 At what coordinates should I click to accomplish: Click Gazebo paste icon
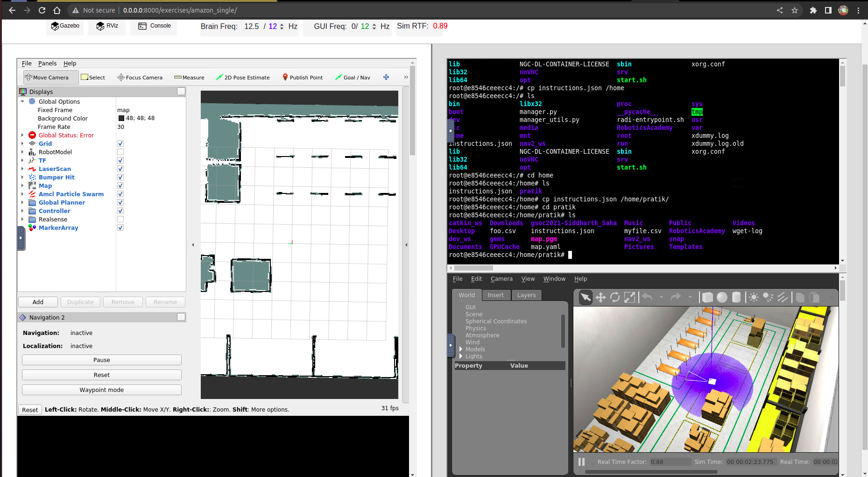coord(814,297)
